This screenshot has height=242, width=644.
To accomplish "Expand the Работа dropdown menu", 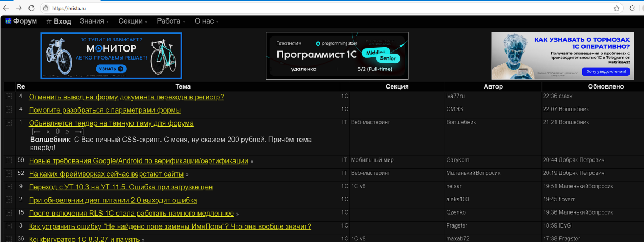I will click(x=171, y=21).
